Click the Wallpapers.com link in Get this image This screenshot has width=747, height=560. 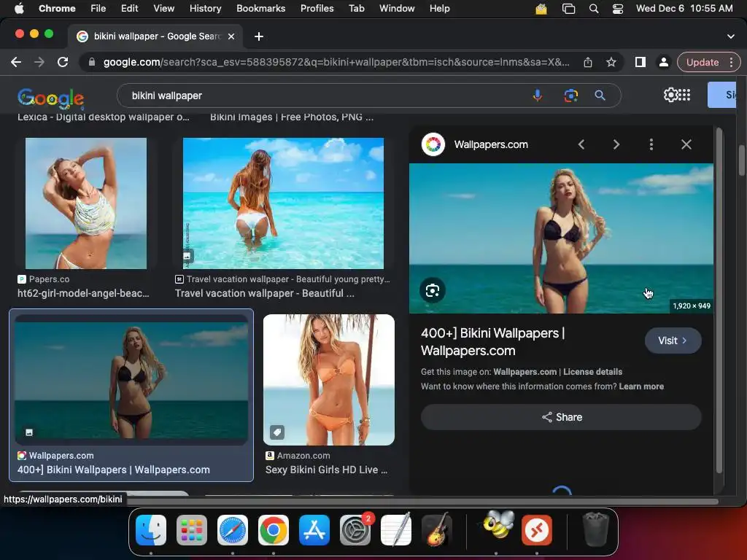click(x=525, y=371)
